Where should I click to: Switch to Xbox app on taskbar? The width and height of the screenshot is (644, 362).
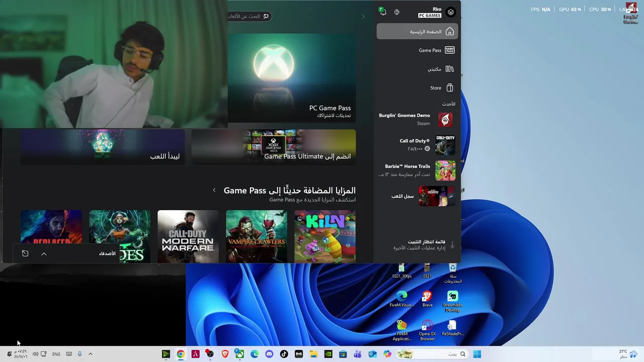pos(239,354)
